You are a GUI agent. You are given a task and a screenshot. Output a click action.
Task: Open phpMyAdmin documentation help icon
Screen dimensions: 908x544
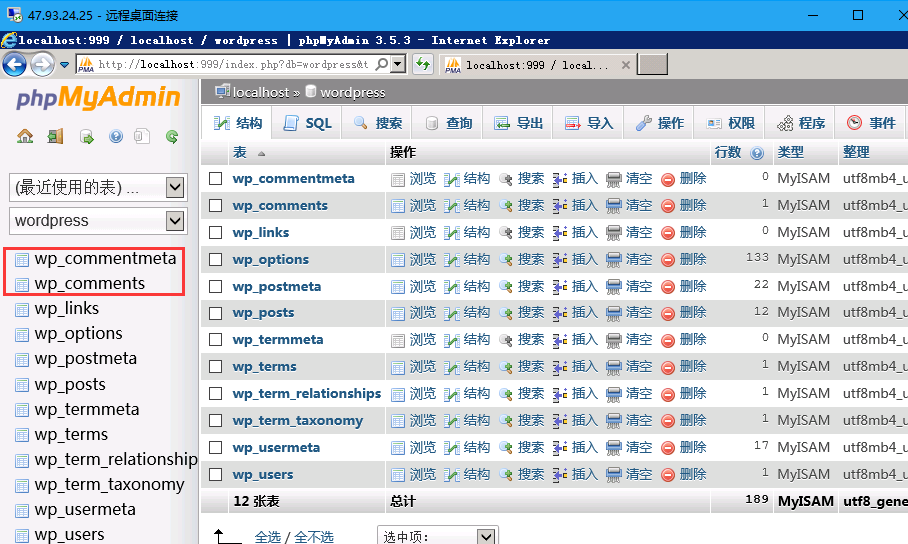point(116,137)
